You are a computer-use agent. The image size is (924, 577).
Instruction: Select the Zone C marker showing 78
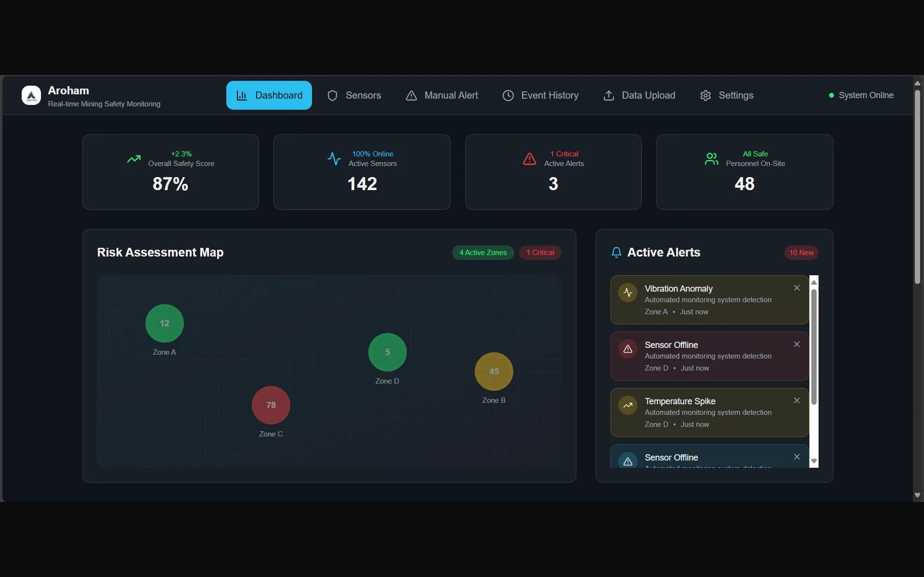point(271,405)
